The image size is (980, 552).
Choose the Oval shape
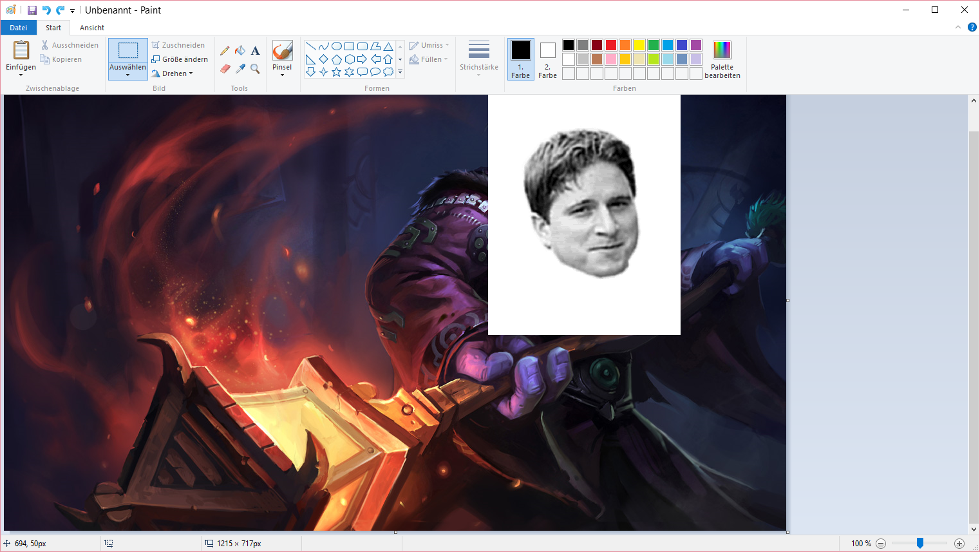[x=336, y=46]
